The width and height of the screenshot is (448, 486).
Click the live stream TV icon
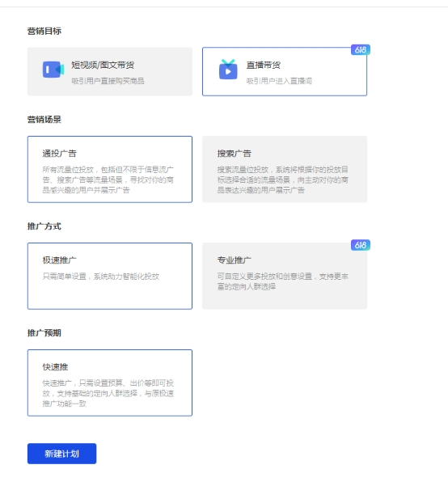pyautogui.click(x=228, y=70)
